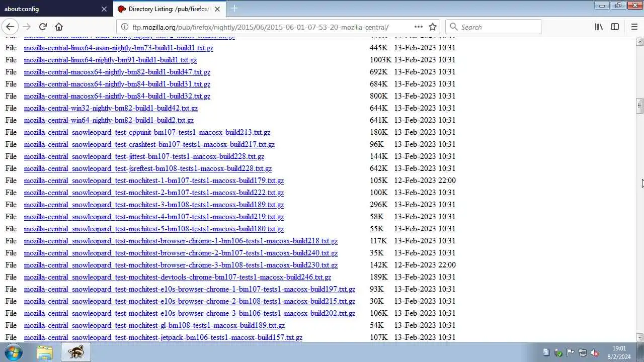Open Windows Start menu
The image size is (644, 362).
[x=14, y=352]
